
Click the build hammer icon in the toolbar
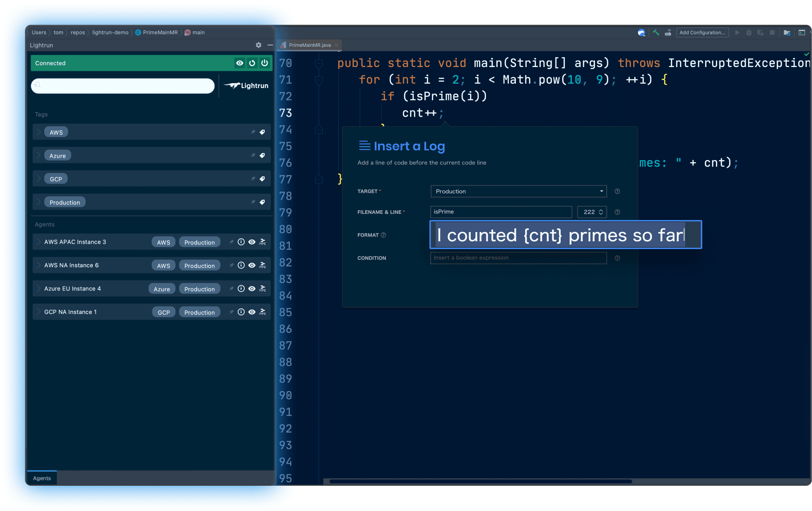656,32
